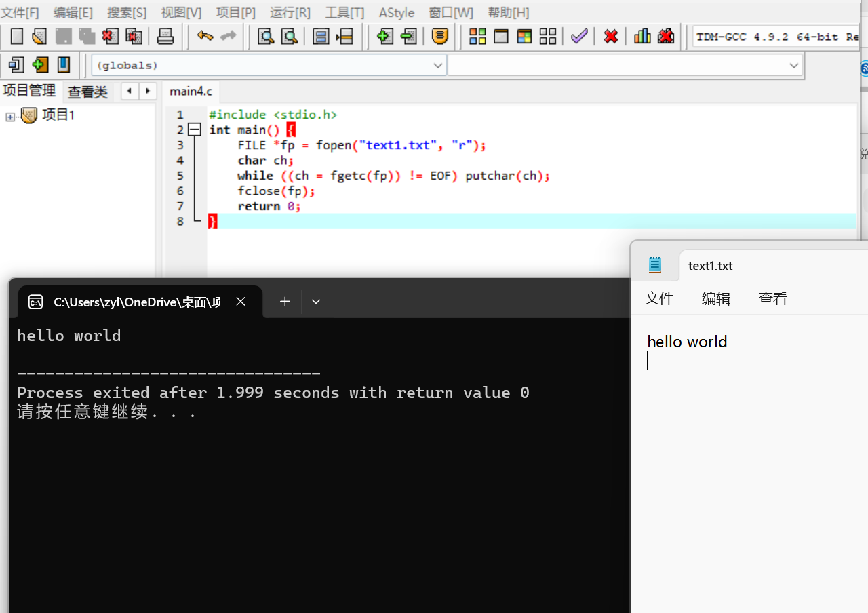Run the program with window icon
The width and height of the screenshot is (868, 613).
click(x=501, y=36)
